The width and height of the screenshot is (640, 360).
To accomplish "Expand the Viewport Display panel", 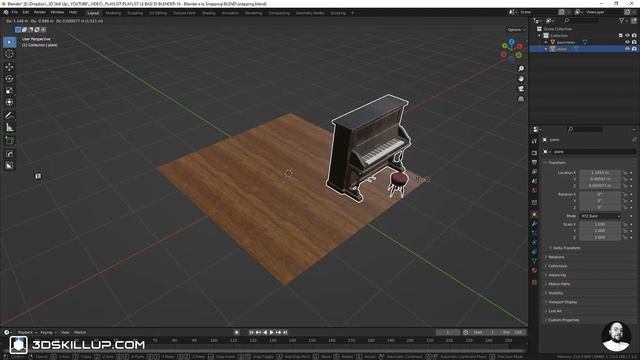I will (x=562, y=302).
